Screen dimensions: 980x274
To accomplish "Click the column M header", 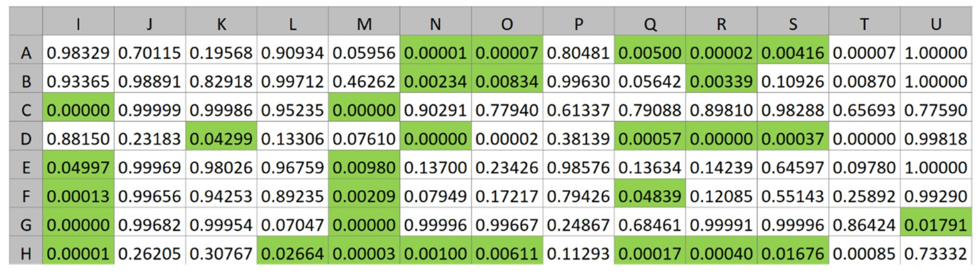I will (364, 24).
